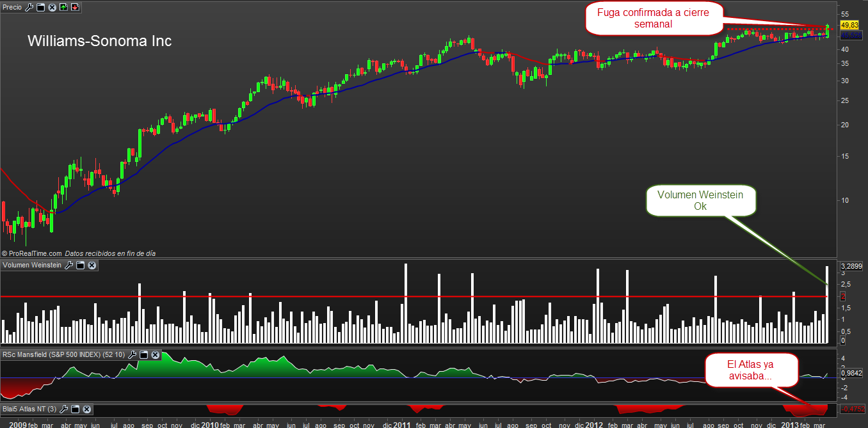Click the ProRealTime.com copyright text

pyautogui.click(x=31, y=253)
